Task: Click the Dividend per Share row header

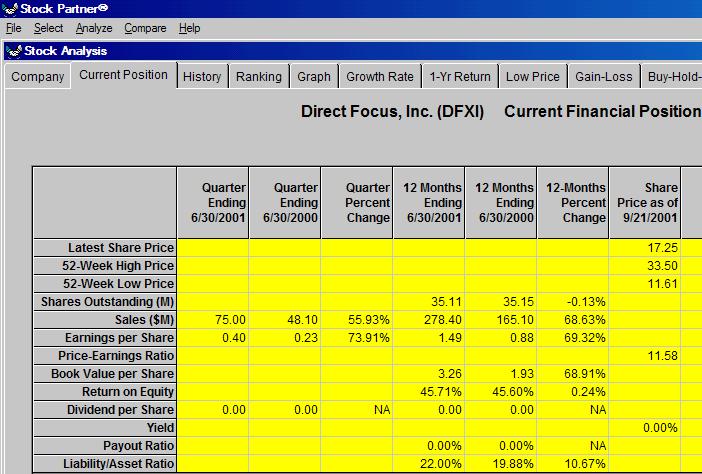Action: 105,410
